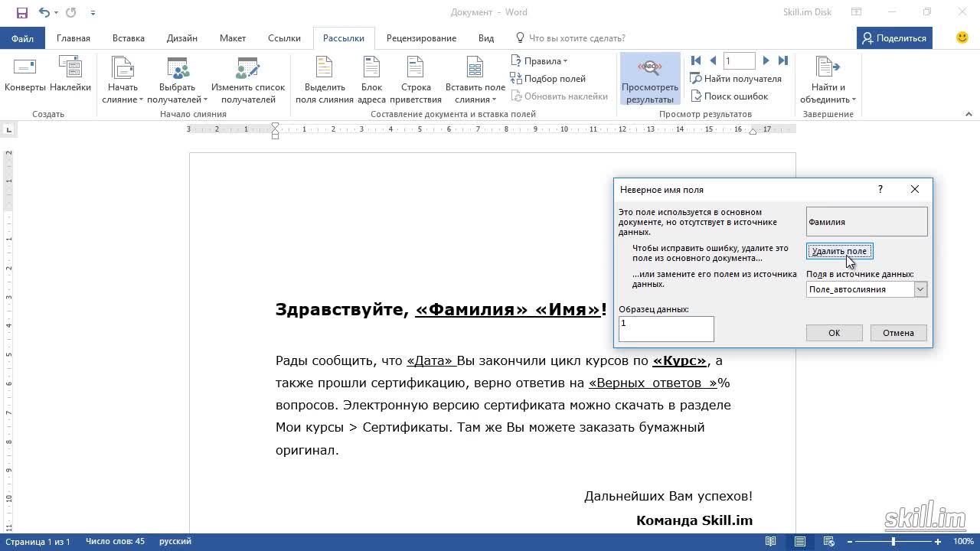Switch to the Вставка tab
Viewport: 980px width, 551px height.
tap(129, 38)
